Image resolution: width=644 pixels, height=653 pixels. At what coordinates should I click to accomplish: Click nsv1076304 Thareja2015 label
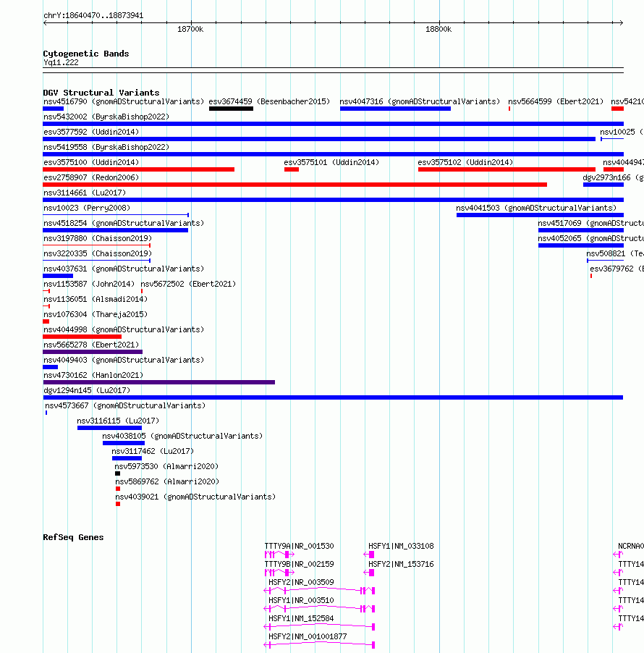[x=96, y=314]
